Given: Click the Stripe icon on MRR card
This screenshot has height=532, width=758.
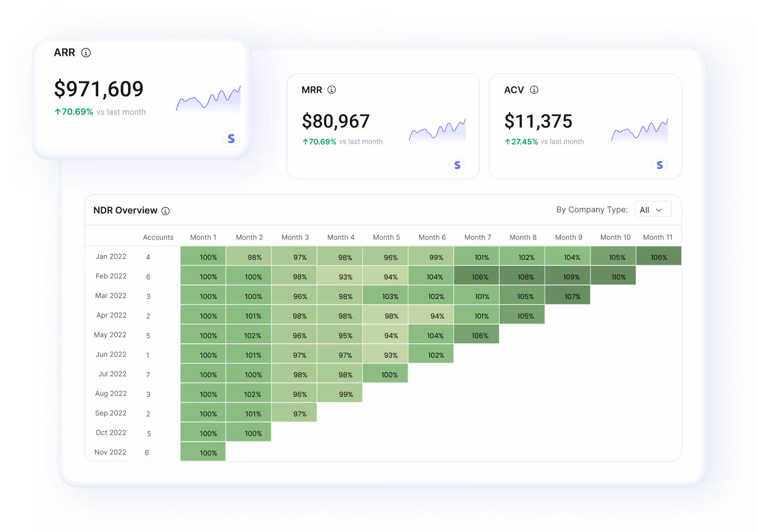Looking at the screenshot, I should (457, 165).
